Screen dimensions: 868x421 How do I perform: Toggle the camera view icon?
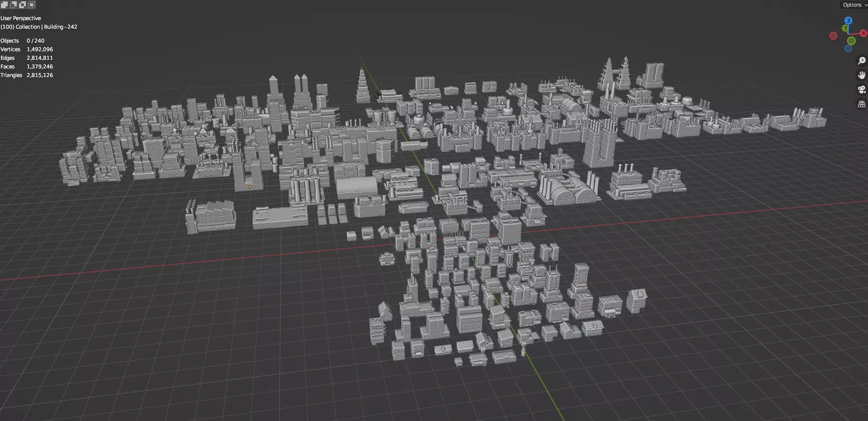tap(862, 89)
